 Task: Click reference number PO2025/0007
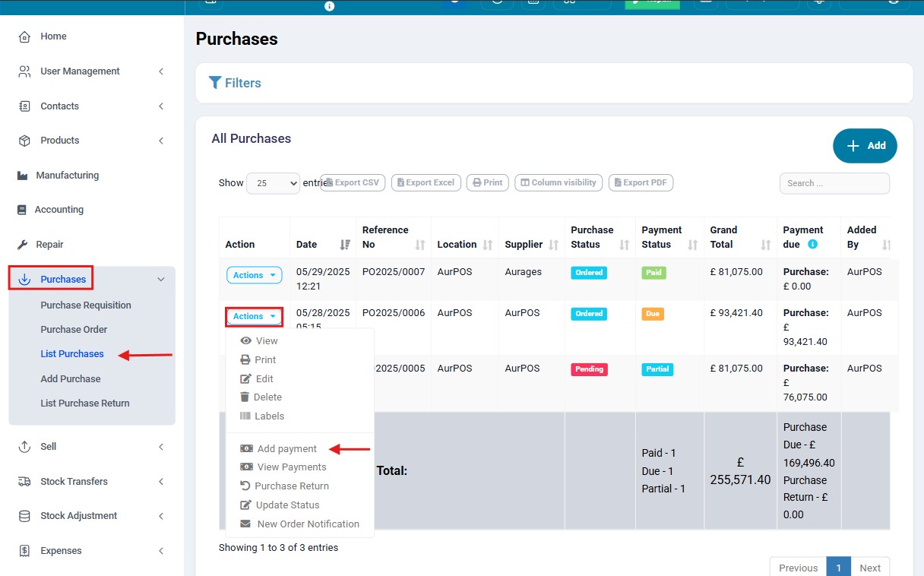394,272
